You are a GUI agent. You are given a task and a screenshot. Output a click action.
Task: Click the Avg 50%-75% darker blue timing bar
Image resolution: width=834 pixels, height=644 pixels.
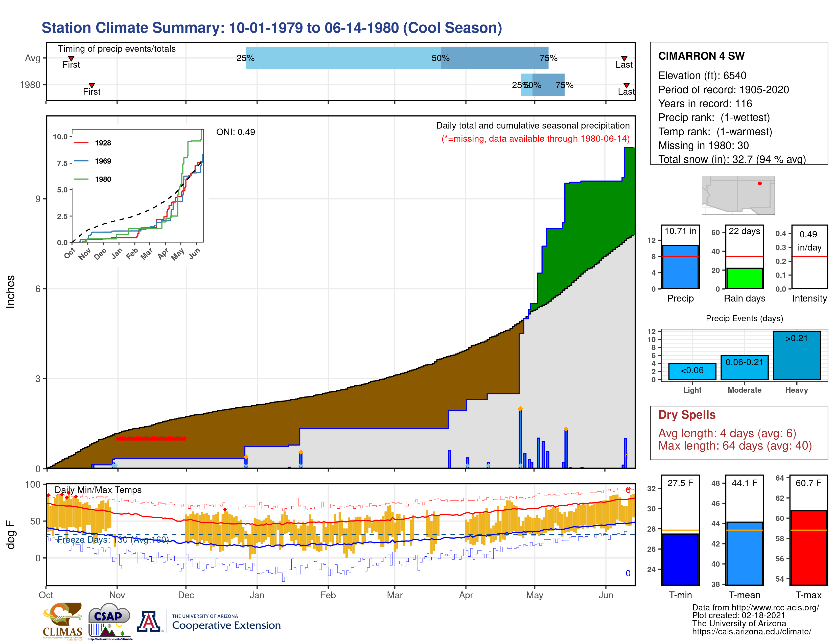pyautogui.click(x=495, y=58)
